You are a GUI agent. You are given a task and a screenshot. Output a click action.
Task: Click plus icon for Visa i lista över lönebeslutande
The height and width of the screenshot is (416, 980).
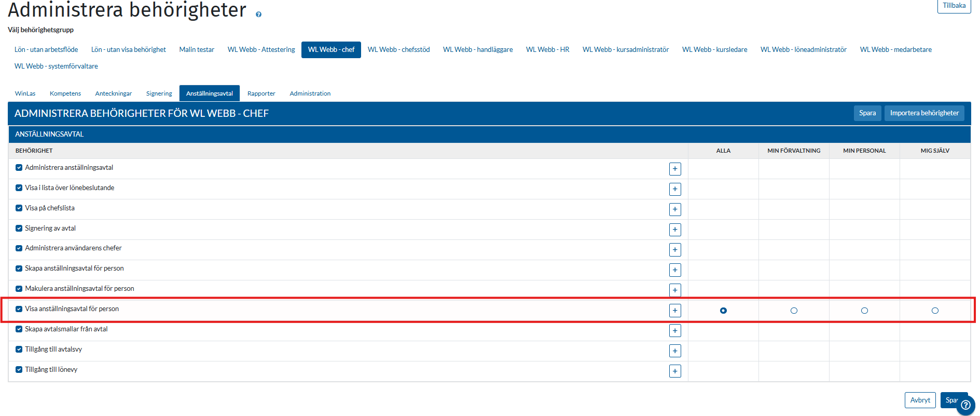point(674,189)
